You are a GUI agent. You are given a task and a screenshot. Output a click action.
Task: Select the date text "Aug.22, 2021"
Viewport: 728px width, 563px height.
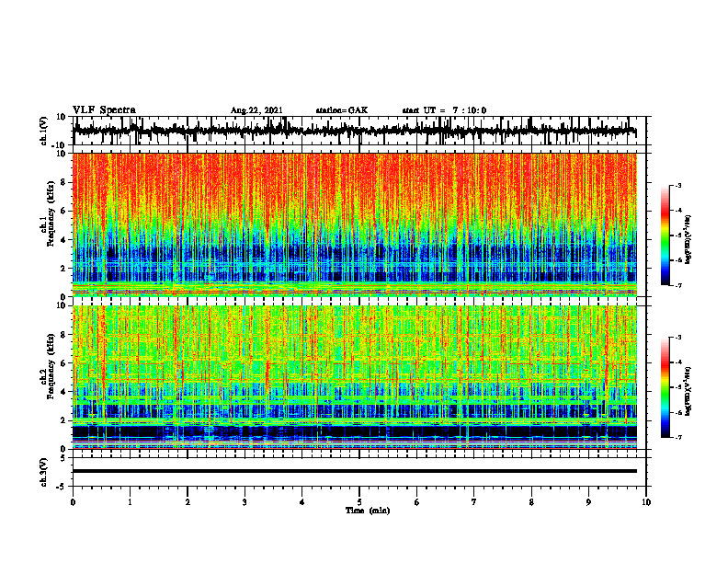[256, 110]
